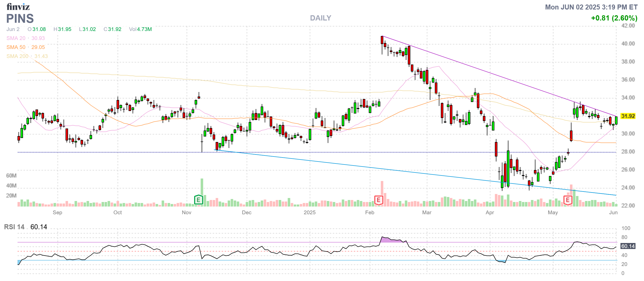Click the SMA 200 legend label
The height and width of the screenshot is (281, 644).
click(x=17, y=56)
